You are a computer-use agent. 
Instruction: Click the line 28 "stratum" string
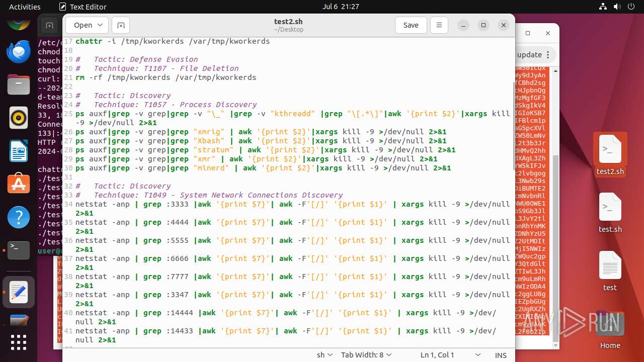pyautogui.click(x=213, y=150)
